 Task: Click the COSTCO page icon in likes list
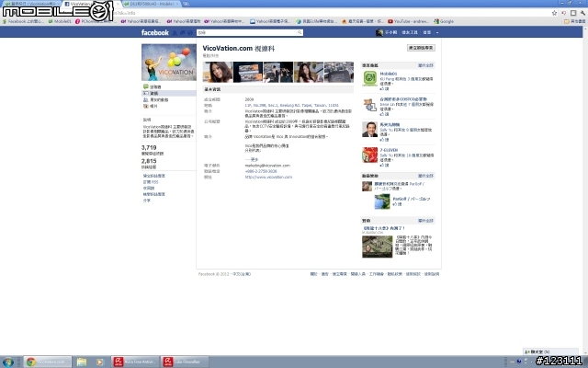369,104
